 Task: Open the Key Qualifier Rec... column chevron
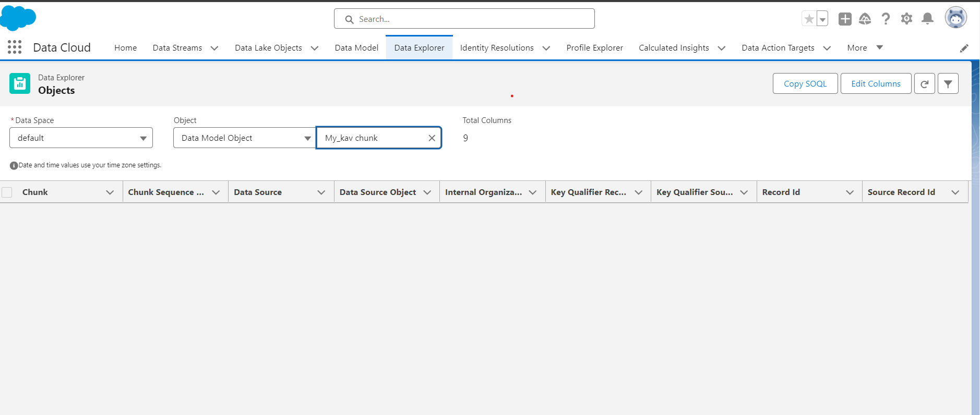click(x=639, y=192)
